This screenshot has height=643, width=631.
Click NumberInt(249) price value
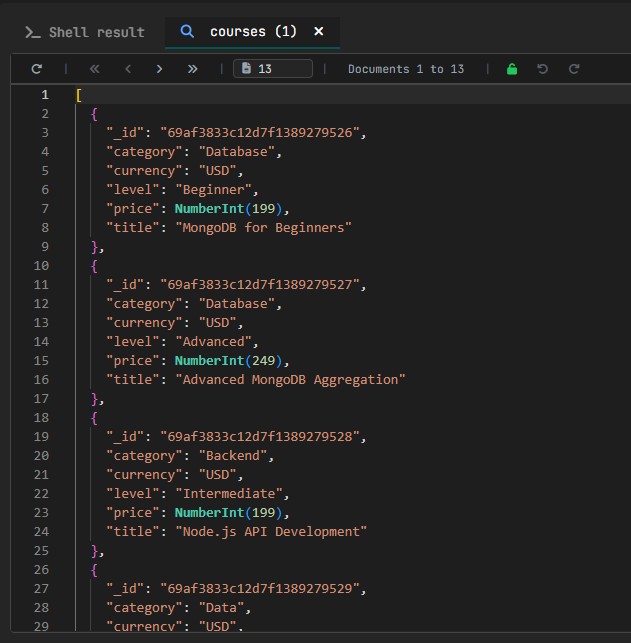[229, 361]
